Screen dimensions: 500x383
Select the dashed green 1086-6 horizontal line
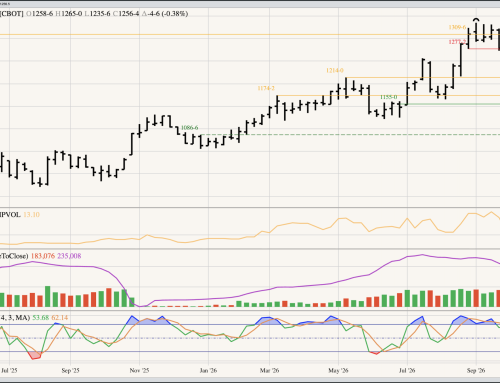coord(350,135)
